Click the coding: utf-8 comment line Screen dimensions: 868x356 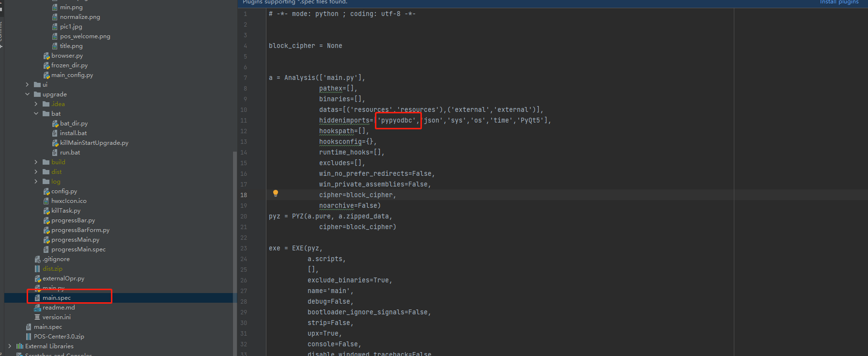coord(342,14)
